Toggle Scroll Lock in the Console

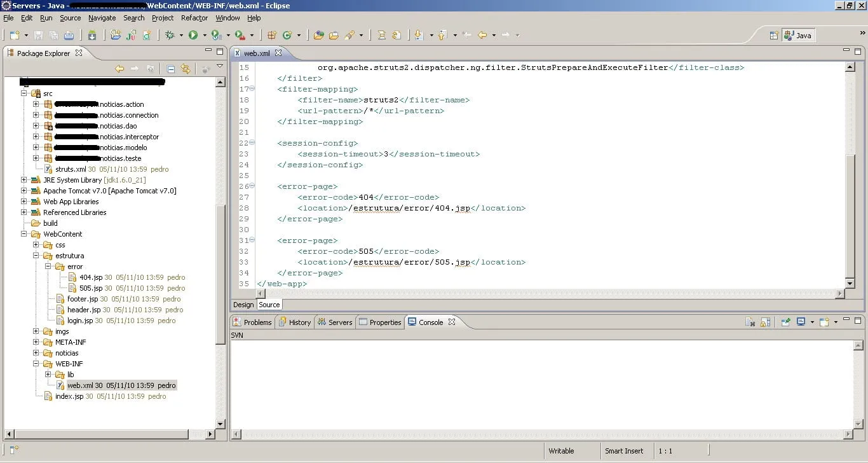(765, 322)
